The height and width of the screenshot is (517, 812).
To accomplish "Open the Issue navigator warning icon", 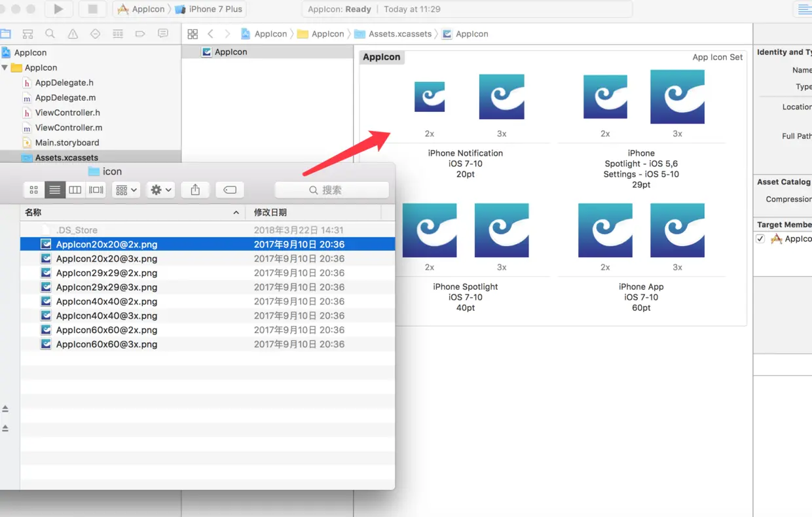I will point(73,34).
